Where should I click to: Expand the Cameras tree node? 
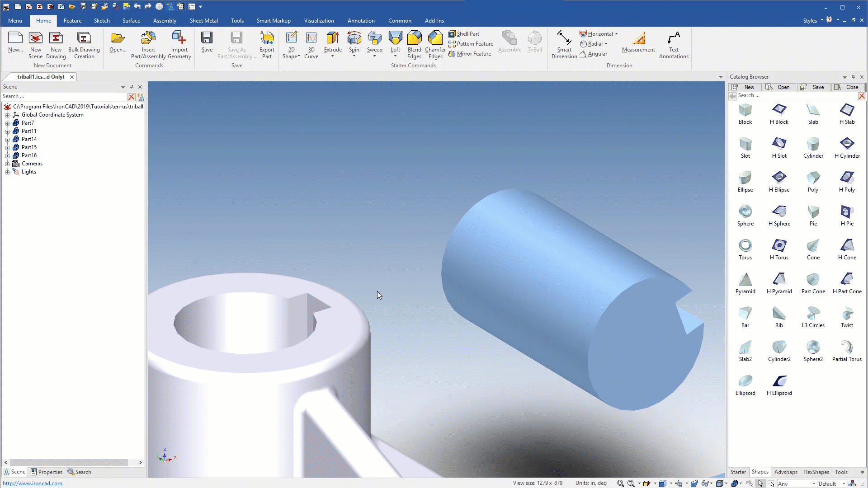(7, 164)
